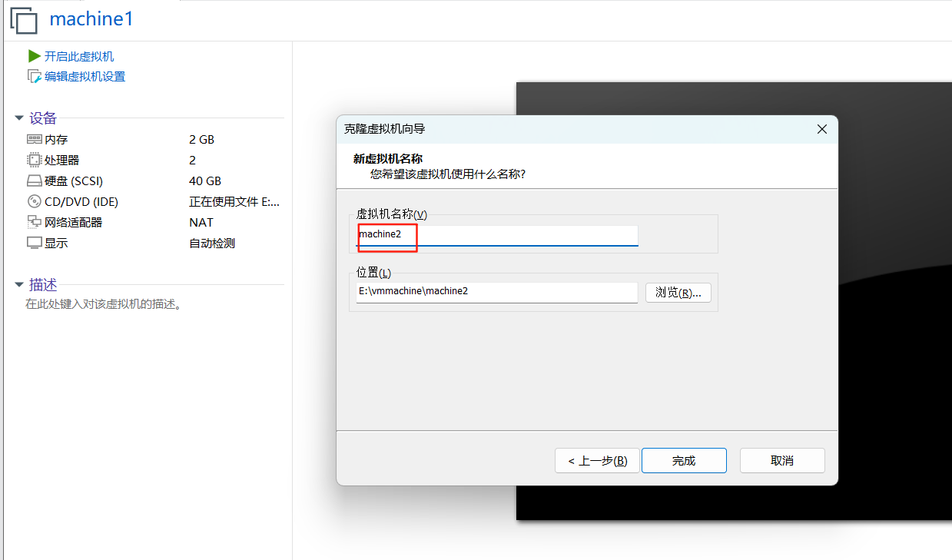Close the clone VM wizard dialog
This screenshot has height=560, width=952.
pos(821,129)
